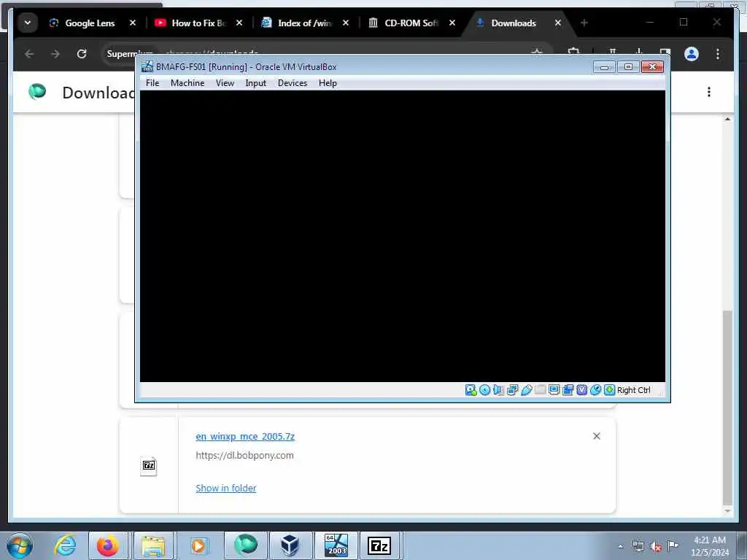Viewport: 747px width, 560px height.
Task: Click the Downloads page scroll-up arrow
Action: coord(727,119)
